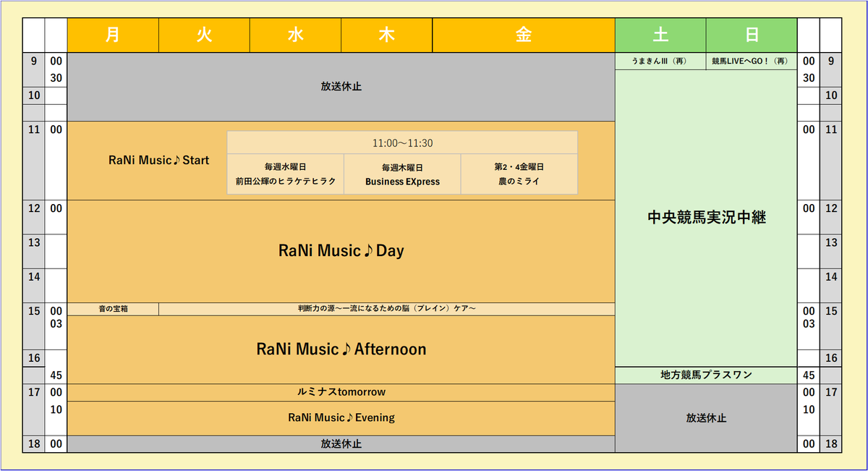Click the 木 day column header
The image size is (868, 471).
(387, 35)
